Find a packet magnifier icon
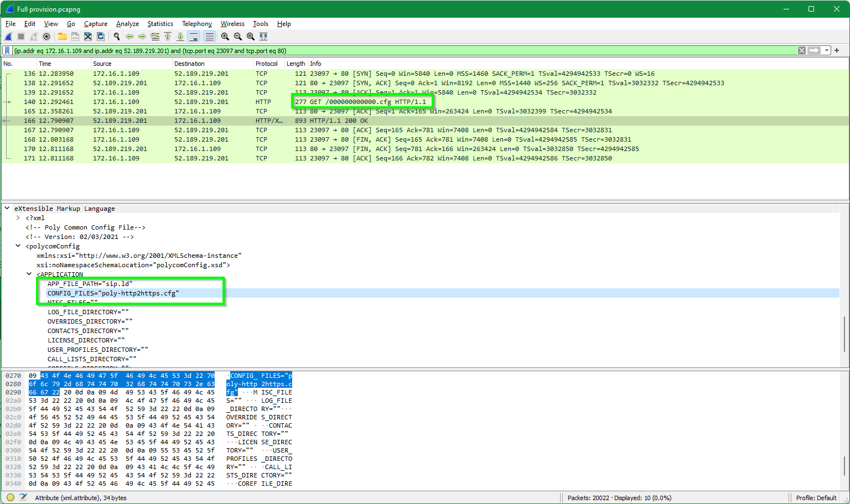850x504 pixels. (117, 37)
